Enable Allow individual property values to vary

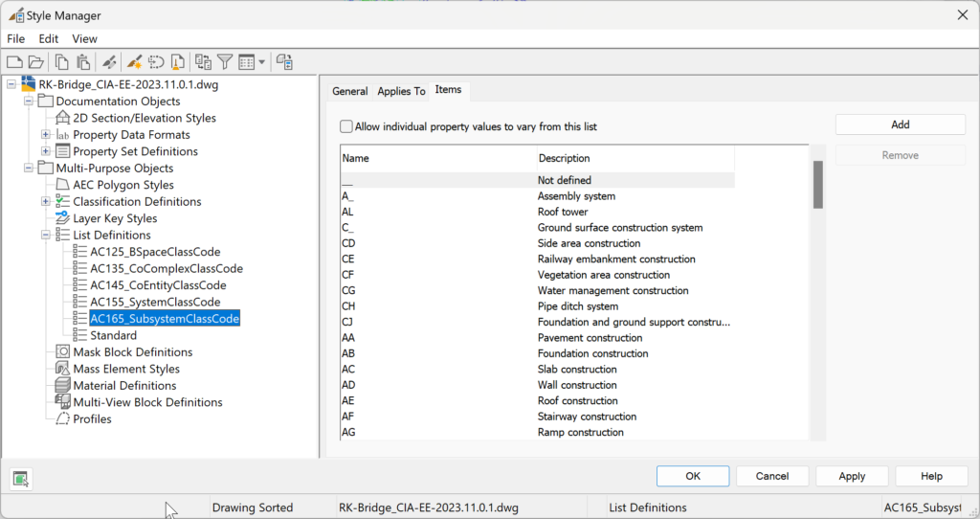(346, 126)
